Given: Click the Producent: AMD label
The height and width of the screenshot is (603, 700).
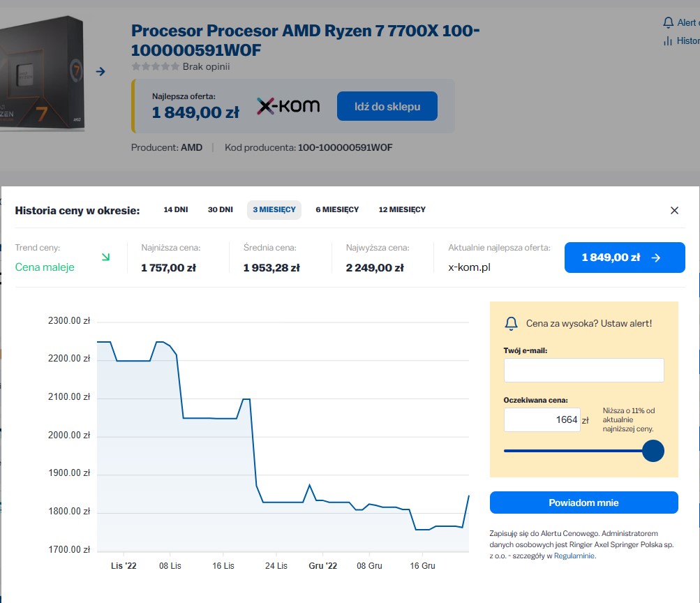Looking at the screenshot, I should pos(167,148).
